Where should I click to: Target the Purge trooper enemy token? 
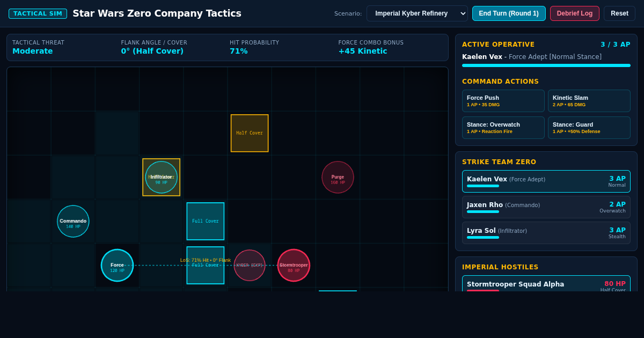(338, 177)
